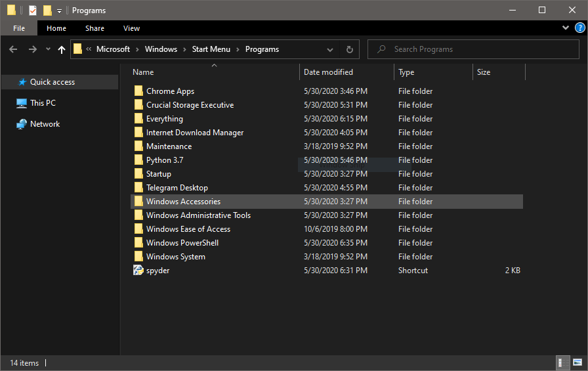This screenshot has height=371, width=588.
Task: Click the 5/30/2020 6:15 PM date of Everything
Action: click(x=335, y=119)
